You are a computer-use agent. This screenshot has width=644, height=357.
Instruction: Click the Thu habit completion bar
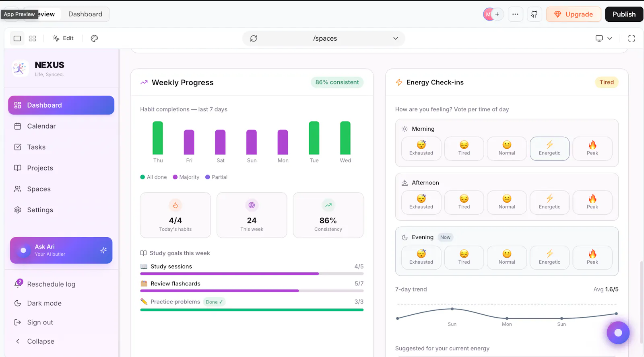click(158, 138)
